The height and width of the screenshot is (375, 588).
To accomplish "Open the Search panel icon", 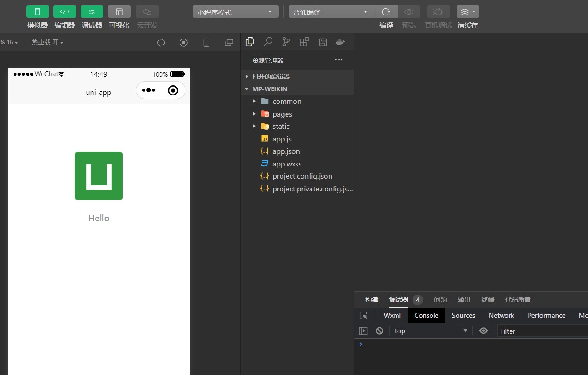I will [x=268, y=42].
